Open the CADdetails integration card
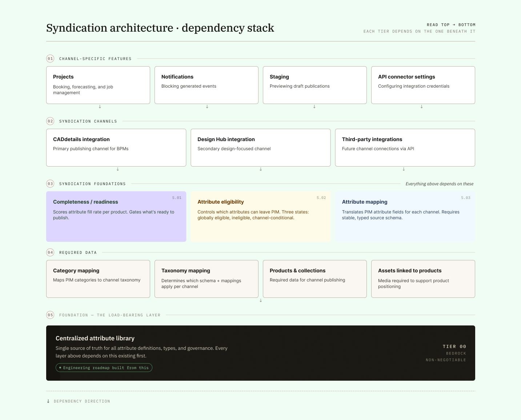The height and width of the screenshot is (420, 521). pyautogui.click(x=116, y=148)
